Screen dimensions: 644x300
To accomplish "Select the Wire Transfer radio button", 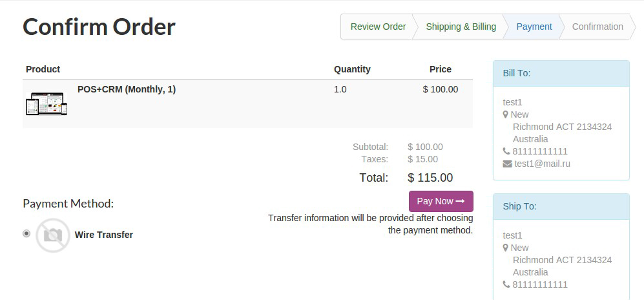I will pos(26,233).
